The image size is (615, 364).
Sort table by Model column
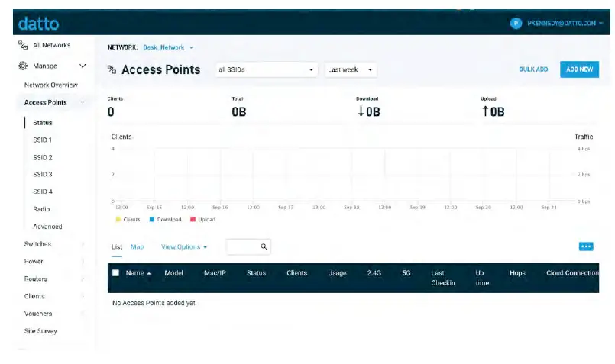tap(173, 273)
